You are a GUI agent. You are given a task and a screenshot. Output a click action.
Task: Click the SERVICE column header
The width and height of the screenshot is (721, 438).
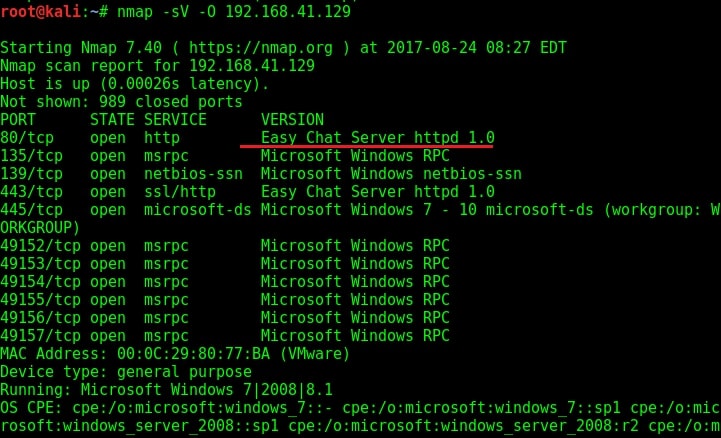click(x=175, y=120)
